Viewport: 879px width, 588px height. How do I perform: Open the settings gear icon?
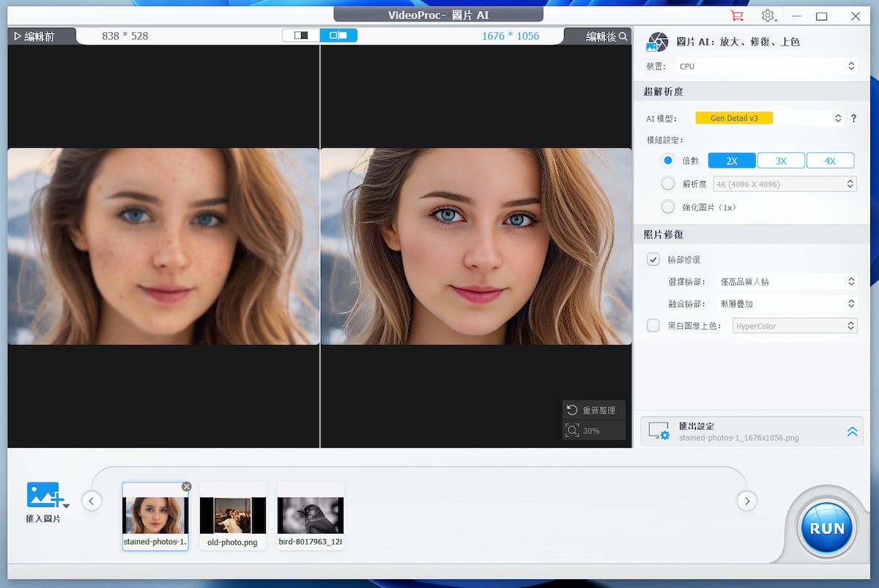[x=768, y=15]
